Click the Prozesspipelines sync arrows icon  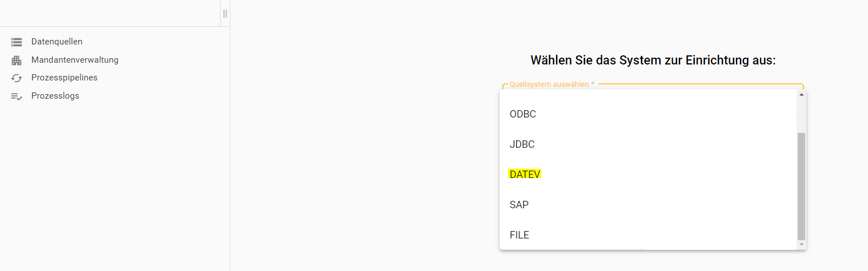pos(17,78)
